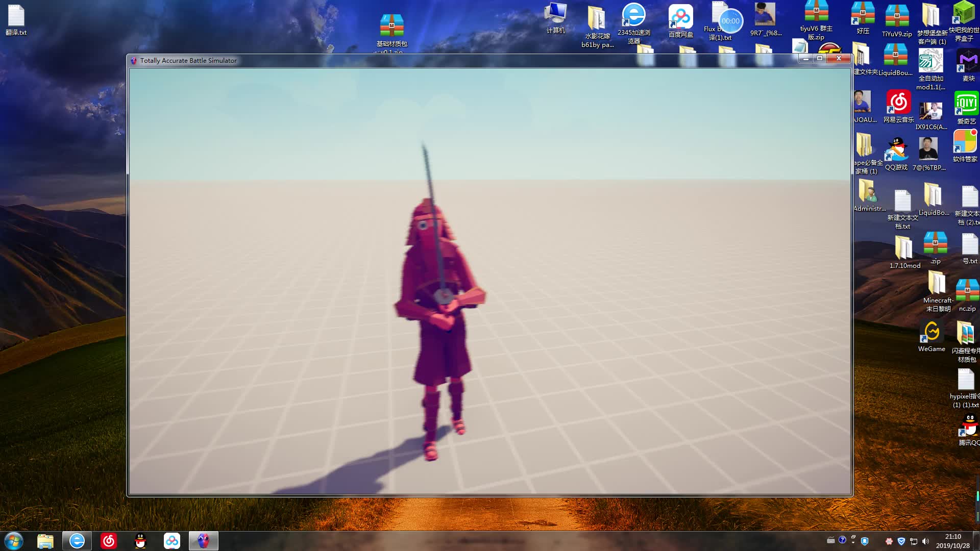980x551 pixels.
Task: Click the game window title bar icon
Action: 134,61
